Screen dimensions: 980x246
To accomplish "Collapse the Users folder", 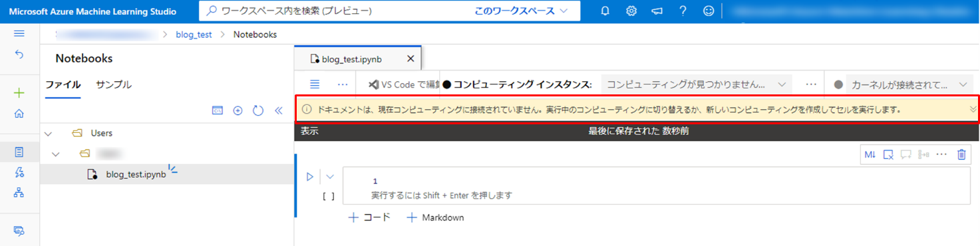I will pos(48,133).
